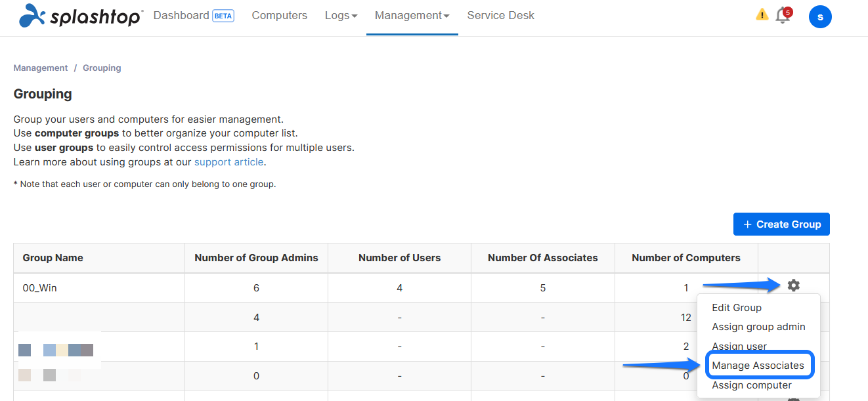Select Manage Associates menu entry
868x401 pixels.
click(760, 365)
